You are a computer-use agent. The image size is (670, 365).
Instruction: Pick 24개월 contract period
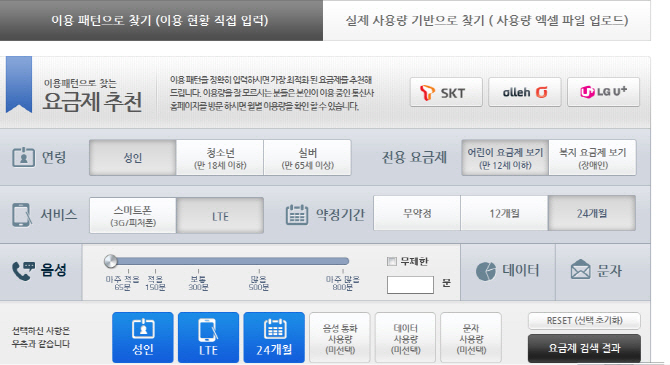pyautogui.click(x=592, y=213)
